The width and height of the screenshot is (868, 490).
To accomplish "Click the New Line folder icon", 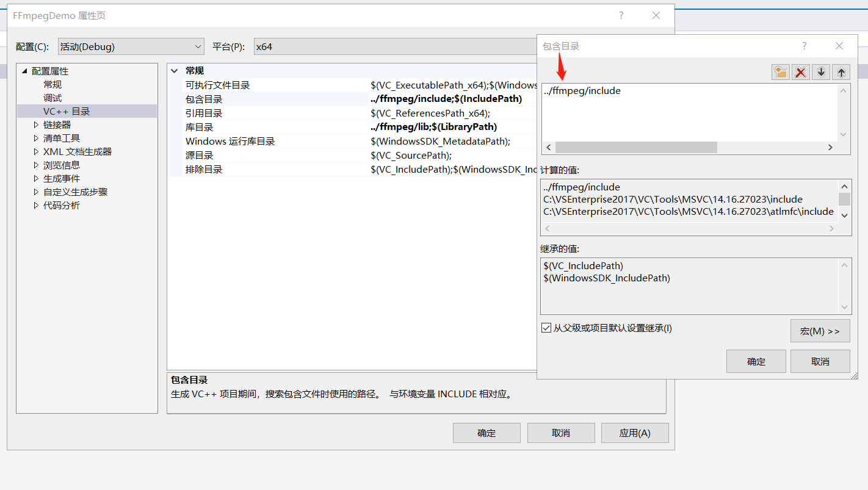I will 780,71.
